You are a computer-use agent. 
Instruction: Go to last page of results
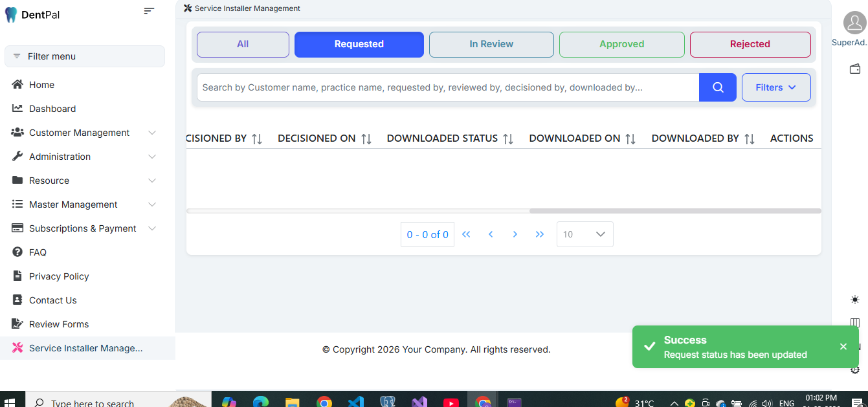tap(540, 234)
